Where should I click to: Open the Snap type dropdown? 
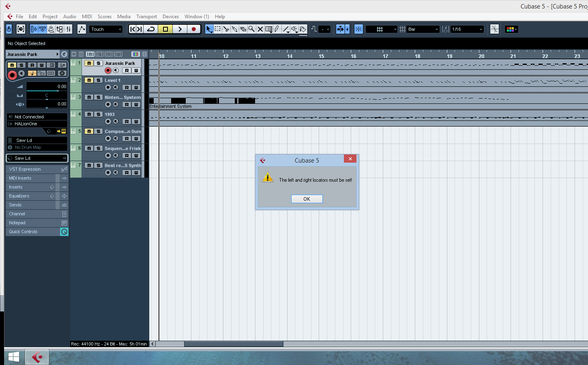pyautogui.click(x=382, y=29)
